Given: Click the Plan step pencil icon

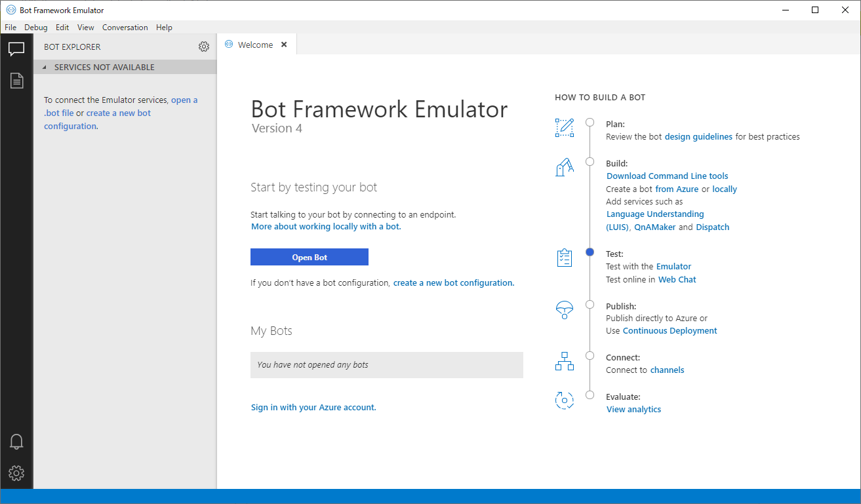Looking at the screenshot, I should click(x=565, y=128).
